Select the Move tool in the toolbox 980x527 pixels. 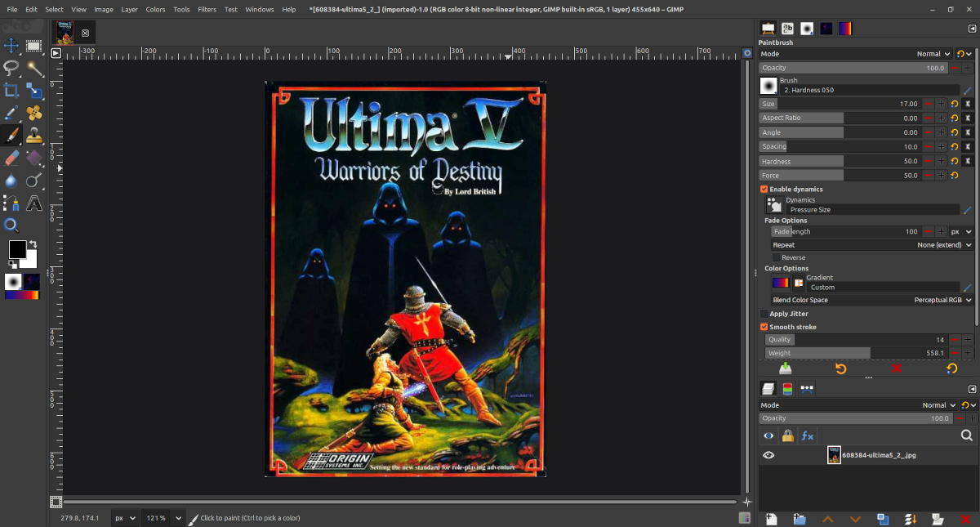pyautogui.click(x=11, y=46)
